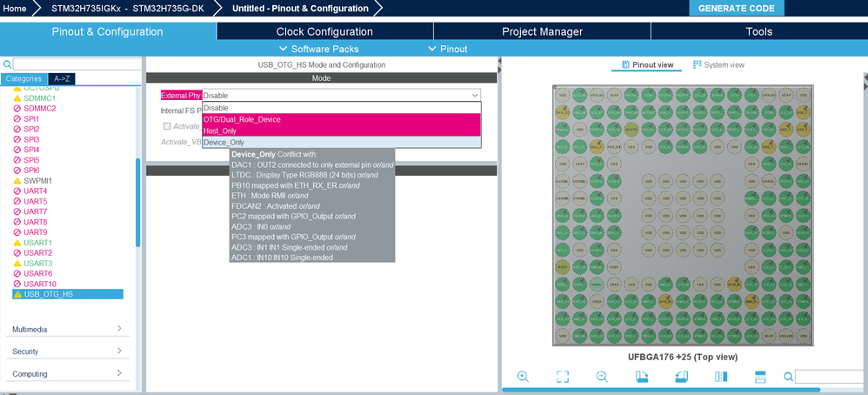
Task: Open the External Phy combo box
Action: [x=342, y=96]
